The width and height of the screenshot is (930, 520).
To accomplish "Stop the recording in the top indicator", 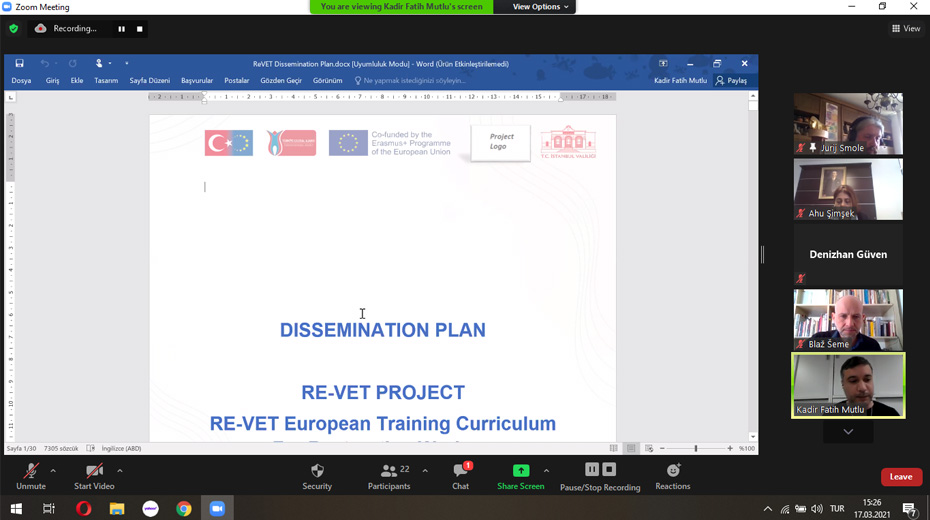I will [139, 29].
